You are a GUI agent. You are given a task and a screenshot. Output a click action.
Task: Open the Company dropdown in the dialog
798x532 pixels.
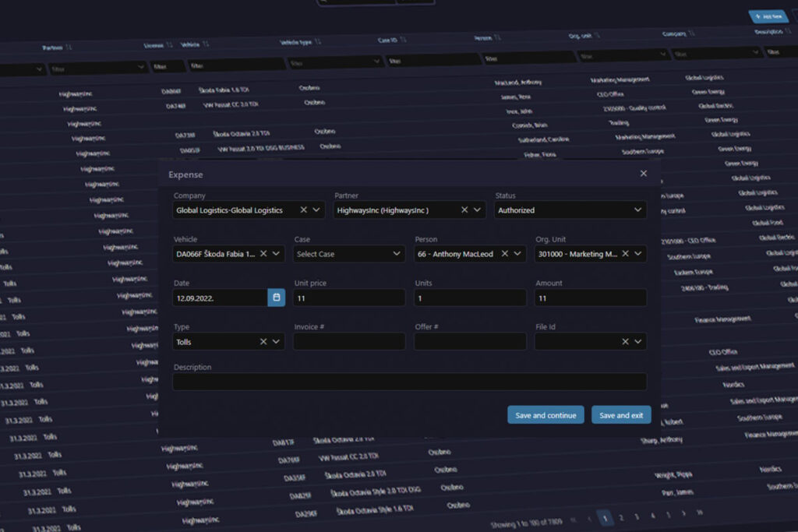317,210
